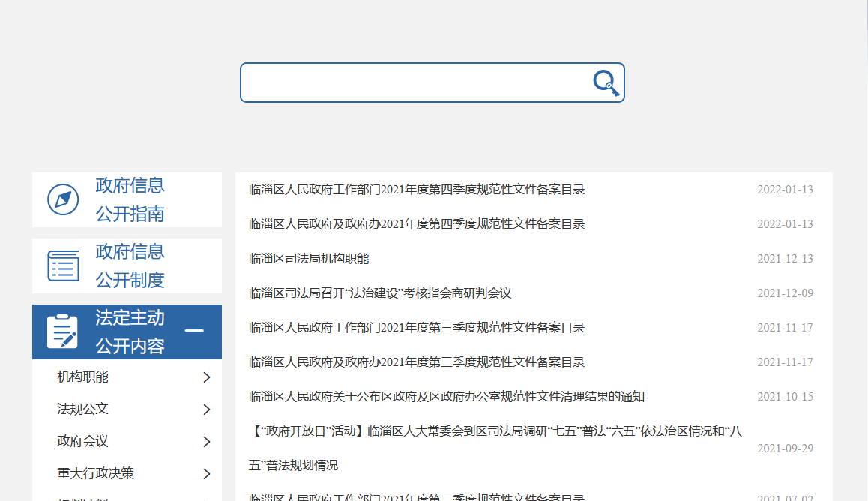The image size is (868, 501).
Task: Select 法规公文 in the sidebar
Action: 82,409
